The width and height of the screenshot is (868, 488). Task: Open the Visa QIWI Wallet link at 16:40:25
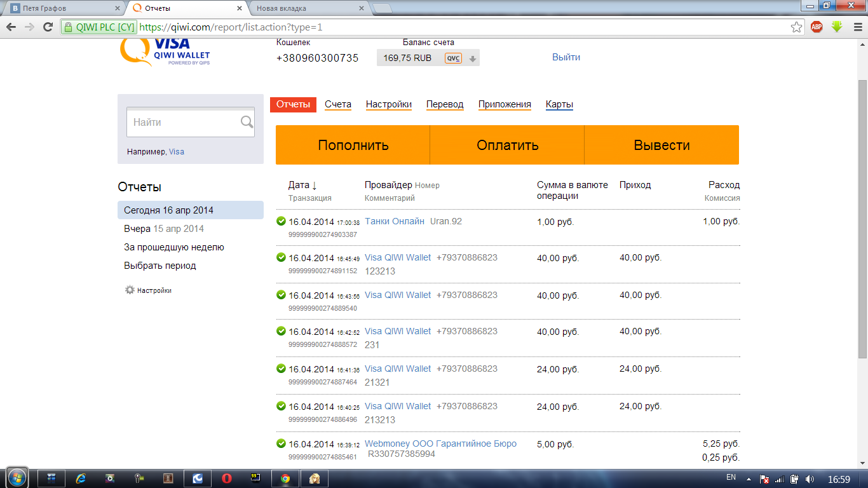(398, 406)
